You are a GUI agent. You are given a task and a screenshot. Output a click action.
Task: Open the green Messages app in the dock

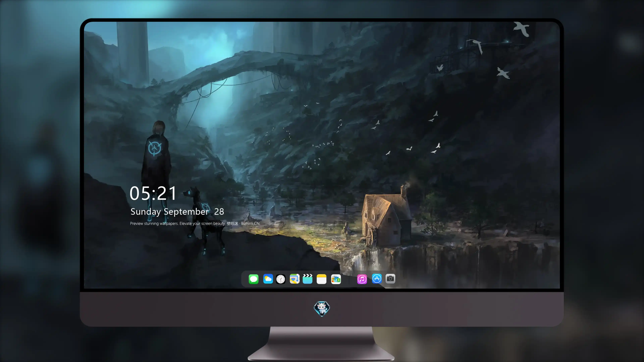pos(254,279)
